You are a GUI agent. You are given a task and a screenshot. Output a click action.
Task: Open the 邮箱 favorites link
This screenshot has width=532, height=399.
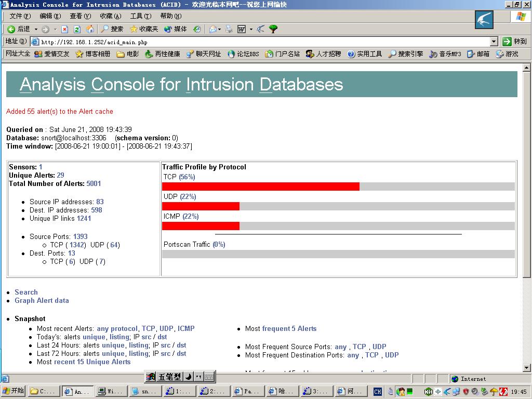click(x=478, y=54)
